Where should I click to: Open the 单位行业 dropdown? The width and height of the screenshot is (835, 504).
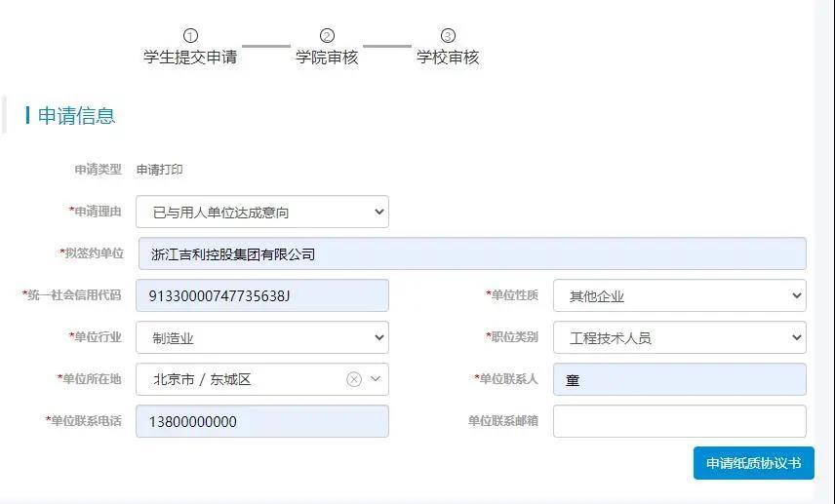tap(262, 337)
